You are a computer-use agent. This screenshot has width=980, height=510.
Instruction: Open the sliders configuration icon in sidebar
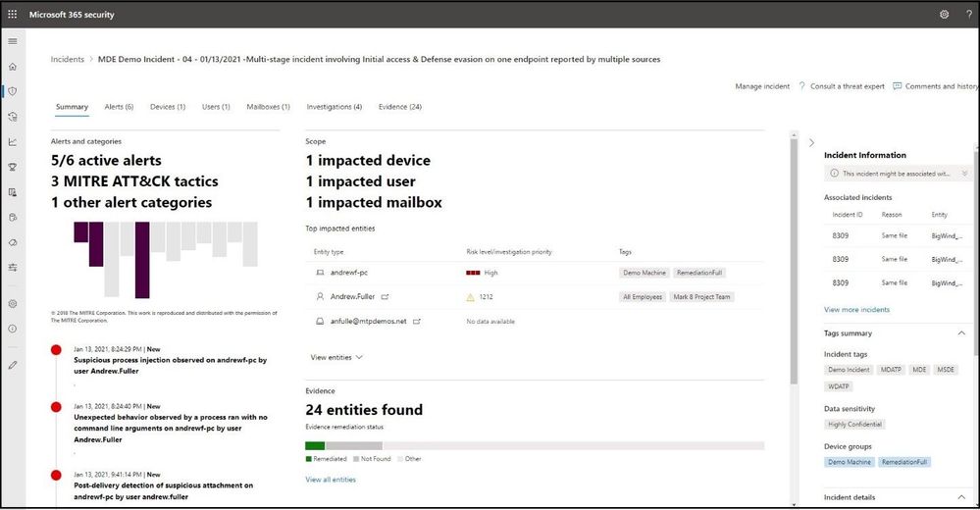pyautogui.click(x=13, y=268)
